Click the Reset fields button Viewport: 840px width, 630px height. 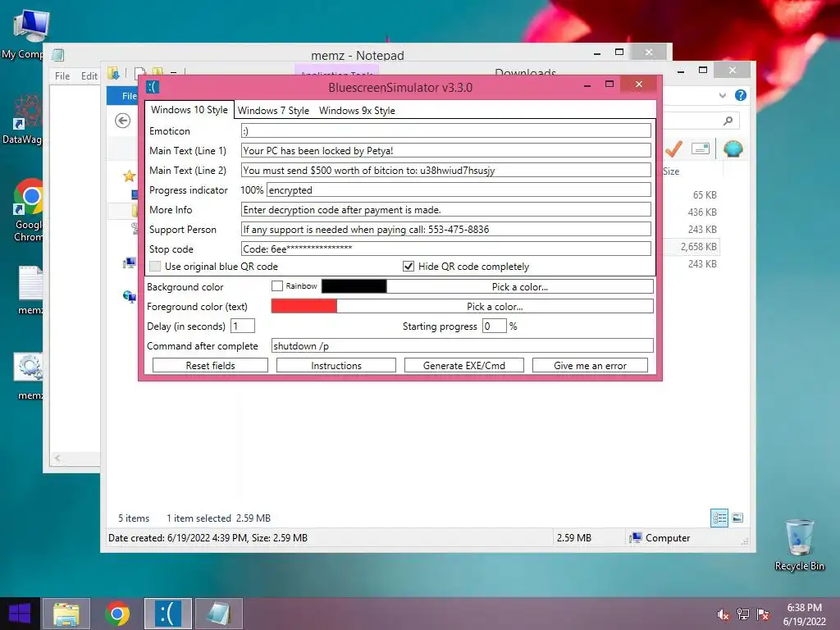click(210, 365)
